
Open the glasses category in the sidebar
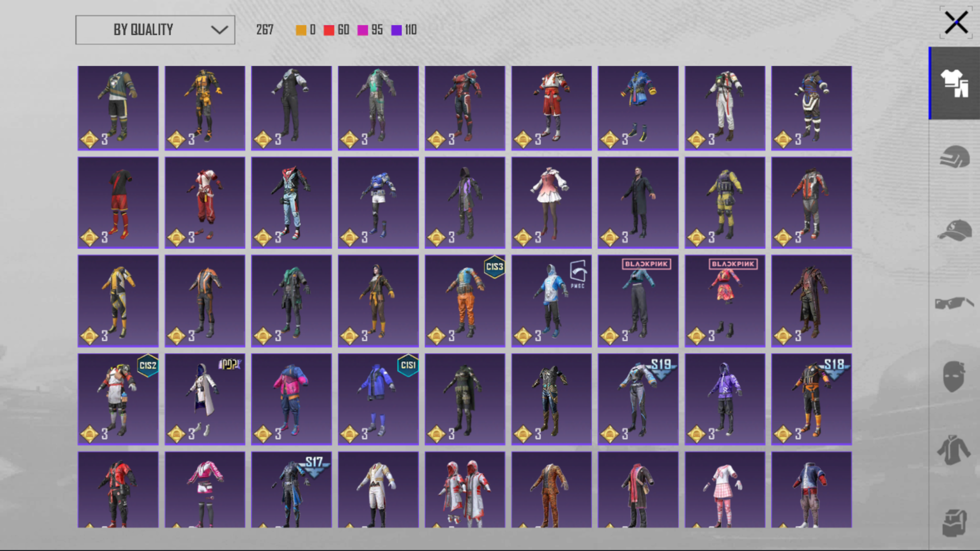[954, 303]
